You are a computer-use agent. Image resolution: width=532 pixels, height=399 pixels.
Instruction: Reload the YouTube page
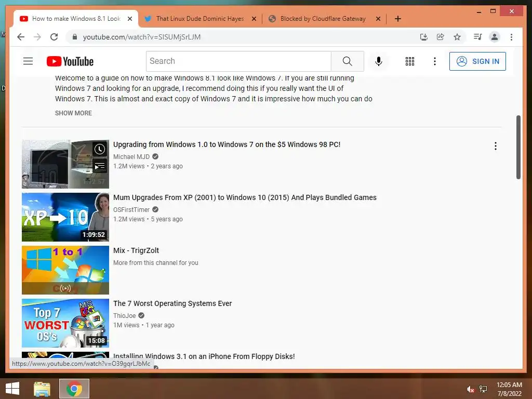tap(54, 37)
